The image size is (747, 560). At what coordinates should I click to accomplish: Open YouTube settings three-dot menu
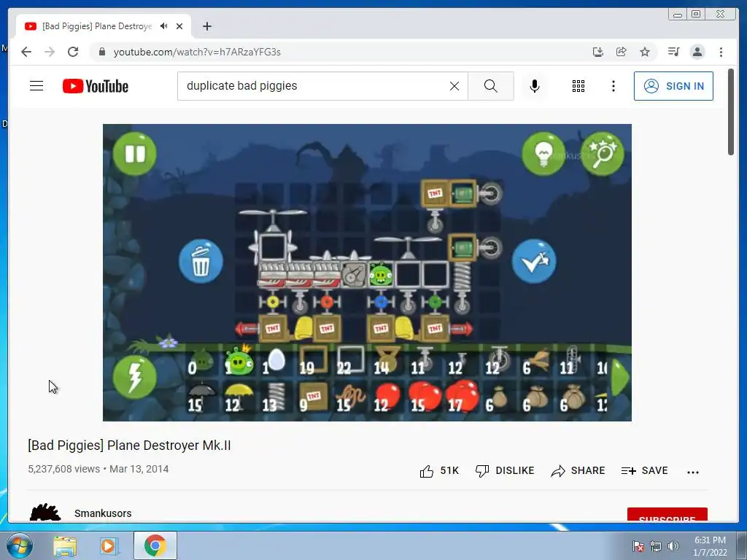[614, 86]
